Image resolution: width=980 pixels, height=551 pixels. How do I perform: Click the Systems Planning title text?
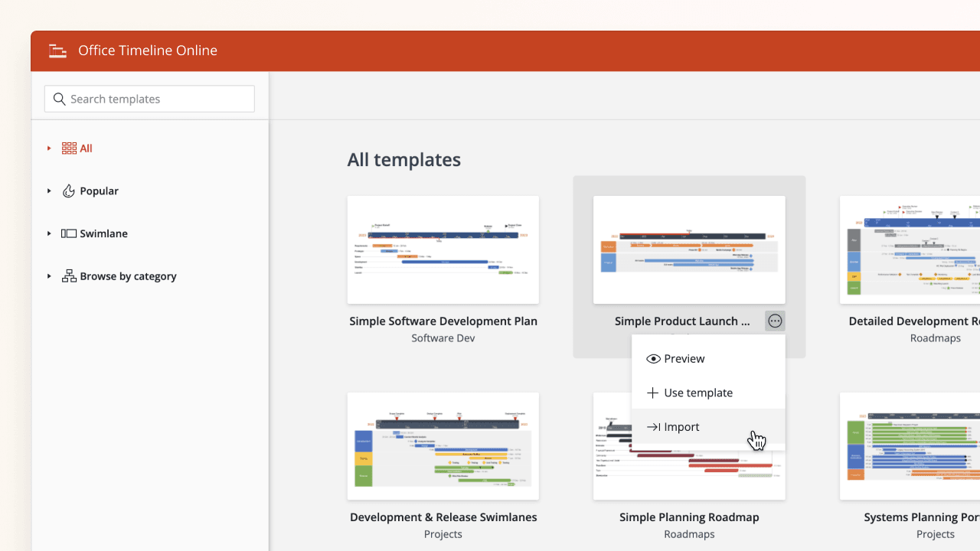[x=922, y=517]
